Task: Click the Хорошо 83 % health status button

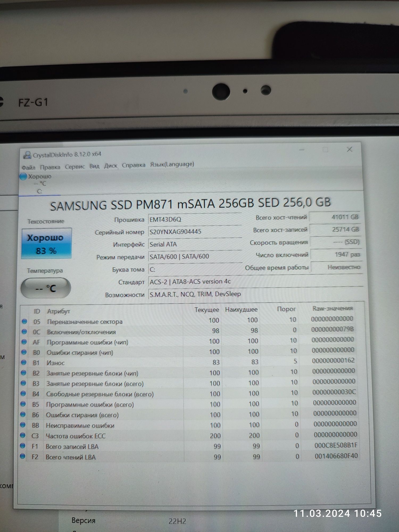Action: [47, 244]
